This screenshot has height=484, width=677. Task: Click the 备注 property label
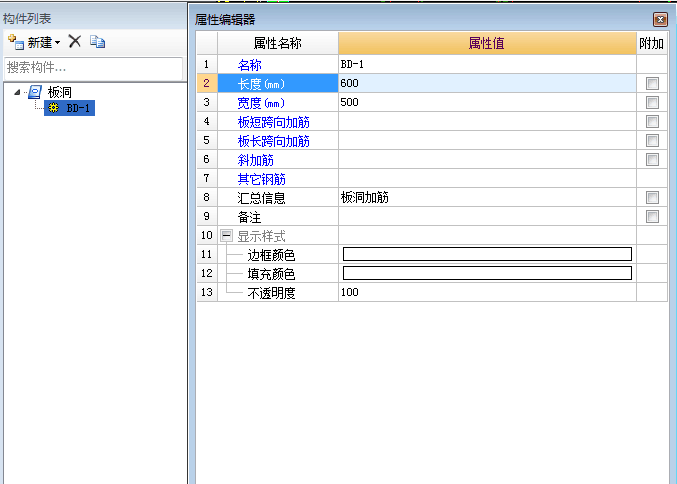(250, 217)
